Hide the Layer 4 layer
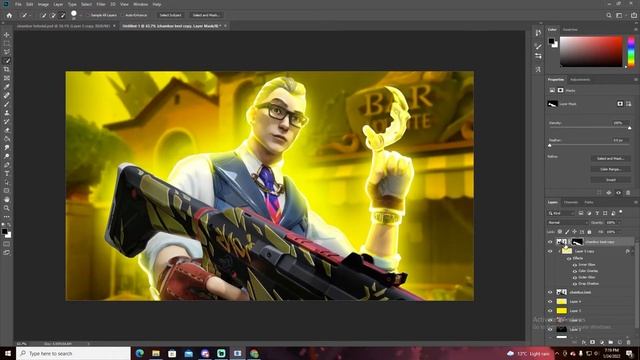Viewport: 640px width, 360px height. pyautogui.click(x=550, y=302)
